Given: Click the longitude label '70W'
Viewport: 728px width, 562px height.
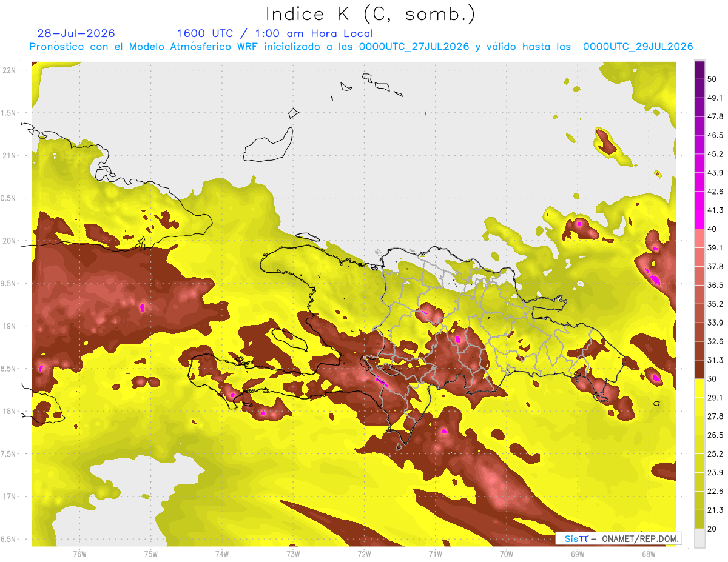Looking at the screenshot, I should [507, 554].
